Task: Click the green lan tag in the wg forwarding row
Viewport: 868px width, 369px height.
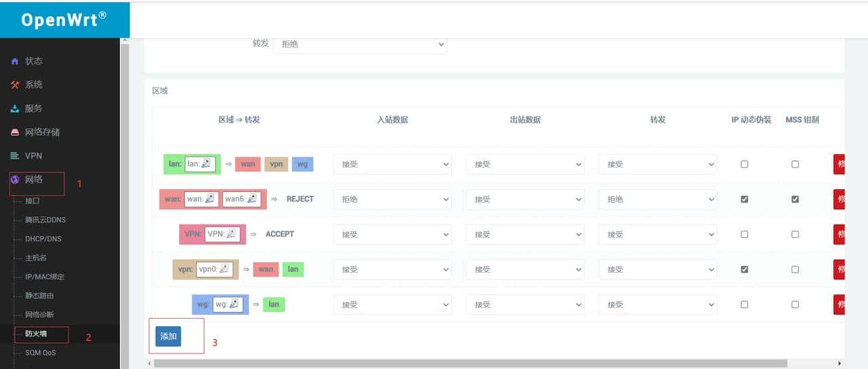Action: 274,305
